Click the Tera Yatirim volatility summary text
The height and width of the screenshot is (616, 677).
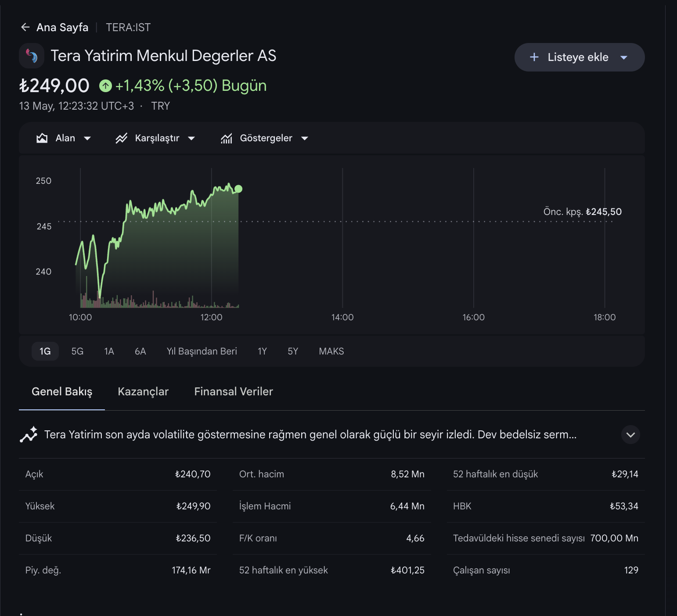(310, 435)
